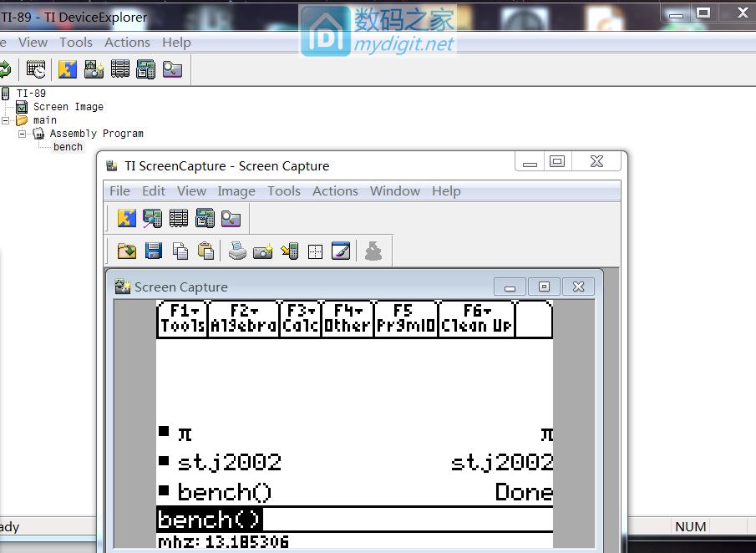Open Edit menu in ScreenCapture
Image resolution: width=756 pixels, height=553 pixels.
pos(154,191)
